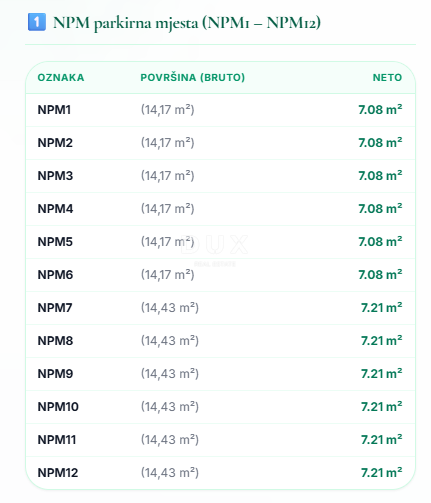The height and width of the screenshot is (503, 431).
Task: Click the NPM7 gross area 14,43 m²
Action: [x=170, y=308]
